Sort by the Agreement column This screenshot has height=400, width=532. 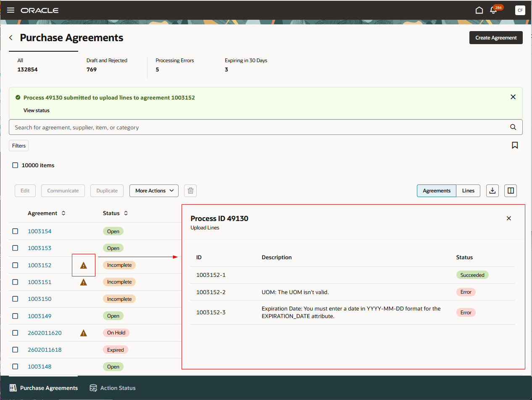[x=63, y=213]
